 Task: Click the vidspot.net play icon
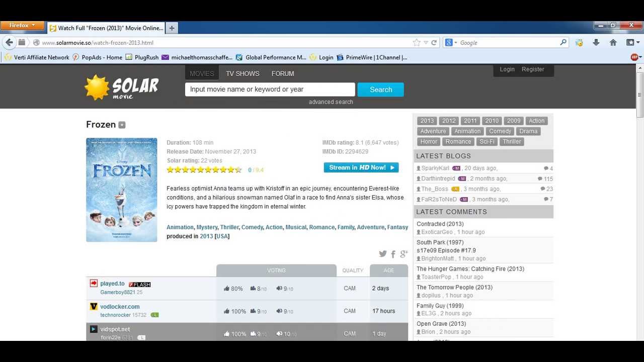pos(94,329)
